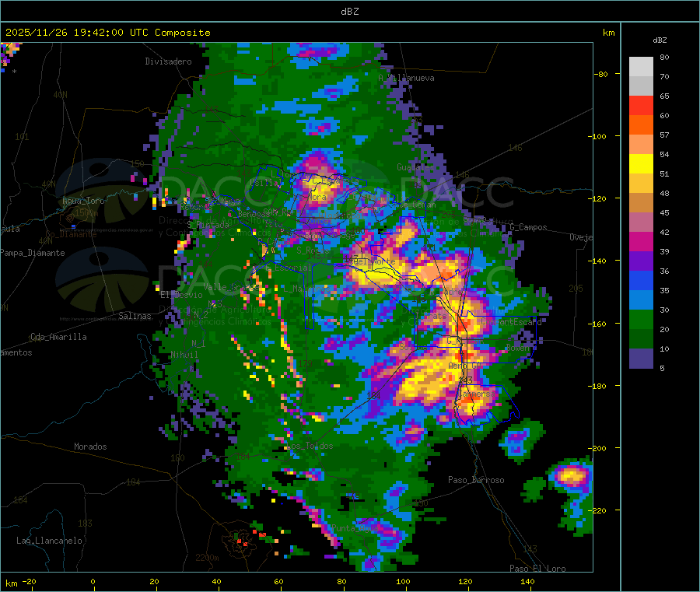
Task: Click the 'Bowen' map label
Action: [518, 348]
